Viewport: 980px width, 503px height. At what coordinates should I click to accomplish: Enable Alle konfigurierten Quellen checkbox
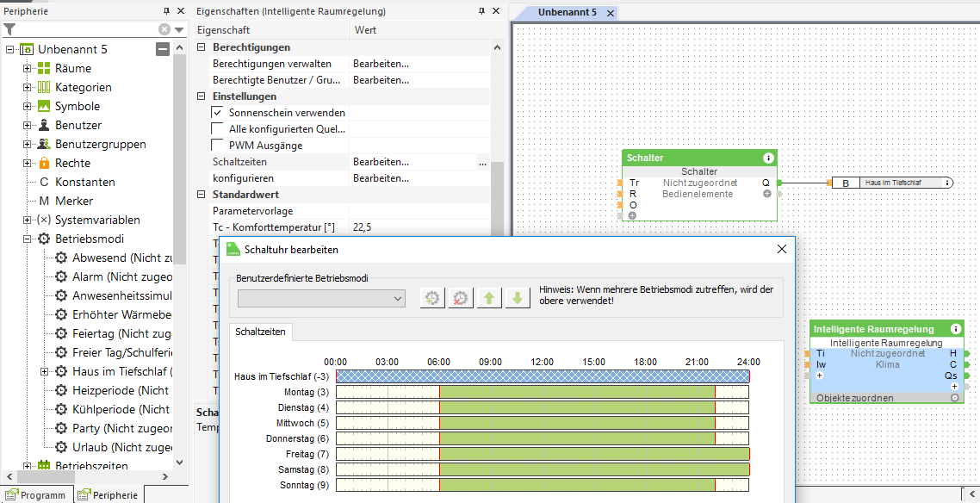(217, 129)
